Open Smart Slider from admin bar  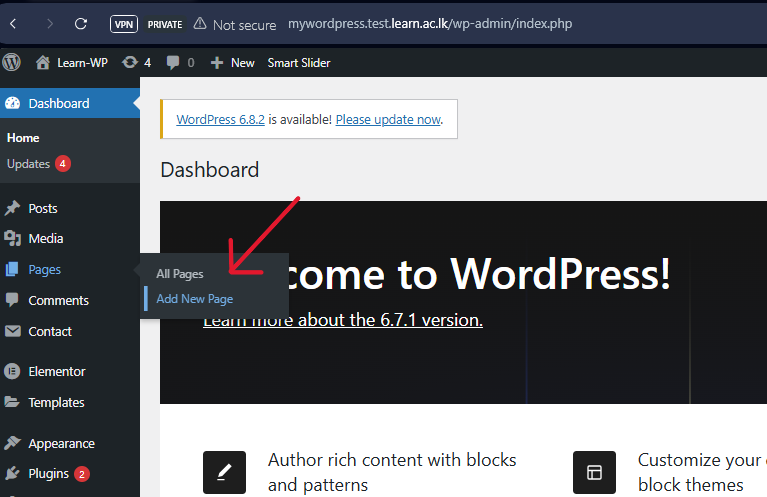(299, 63)
